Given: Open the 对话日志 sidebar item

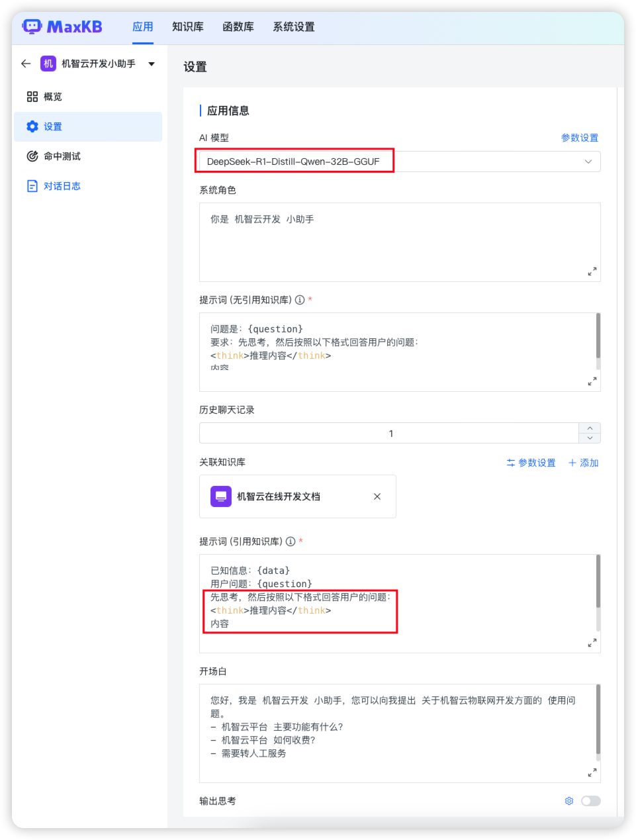Looking at the screenshot, I should (88, 186).
